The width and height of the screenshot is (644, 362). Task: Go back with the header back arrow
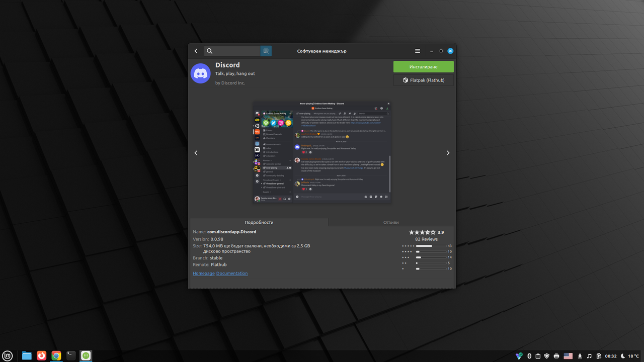[x=196, y=51]
